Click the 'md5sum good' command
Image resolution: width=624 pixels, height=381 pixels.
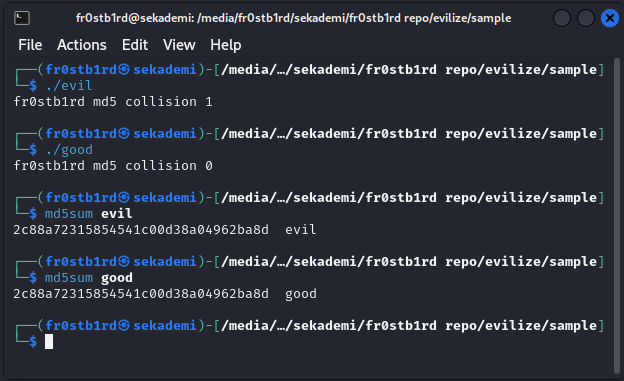[89, 278]
